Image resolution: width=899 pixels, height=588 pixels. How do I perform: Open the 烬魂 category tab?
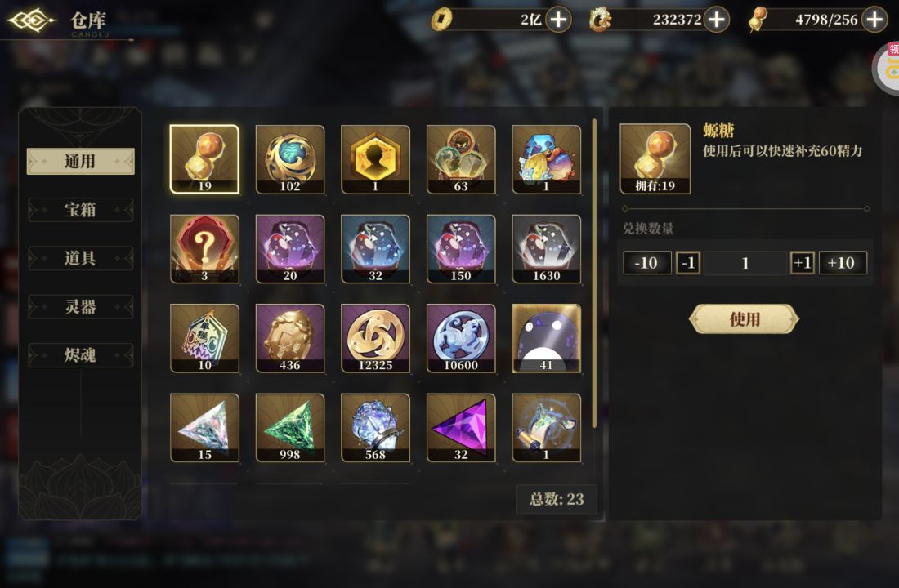click(x=80, y=355)
